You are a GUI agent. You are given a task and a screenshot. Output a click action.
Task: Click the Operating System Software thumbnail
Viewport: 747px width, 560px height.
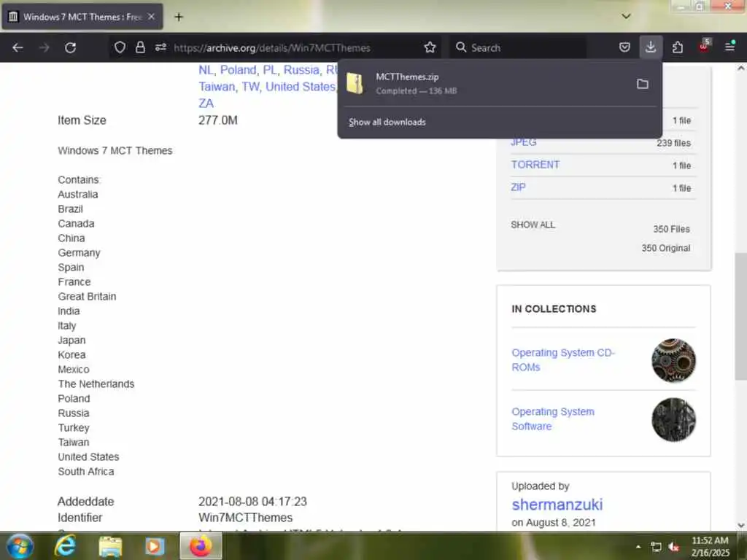pos(673,419)
